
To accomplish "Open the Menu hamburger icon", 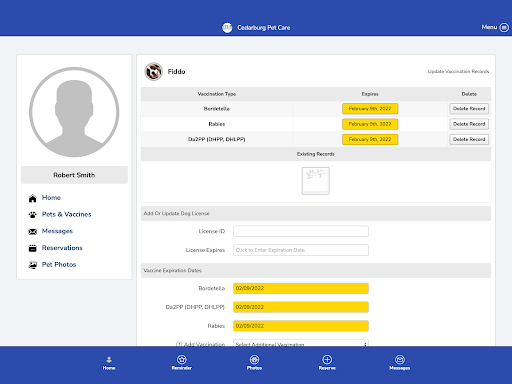I will pos(504,27).
